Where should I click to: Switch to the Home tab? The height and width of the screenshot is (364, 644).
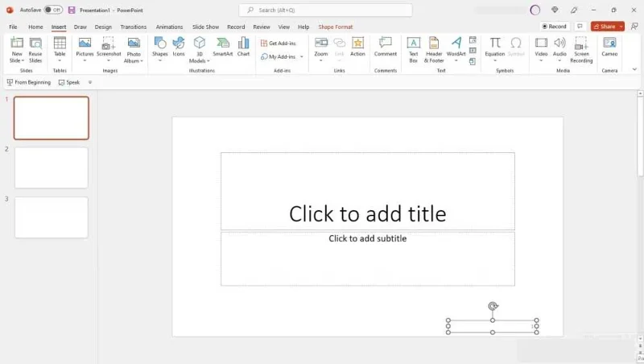[35, 27]
